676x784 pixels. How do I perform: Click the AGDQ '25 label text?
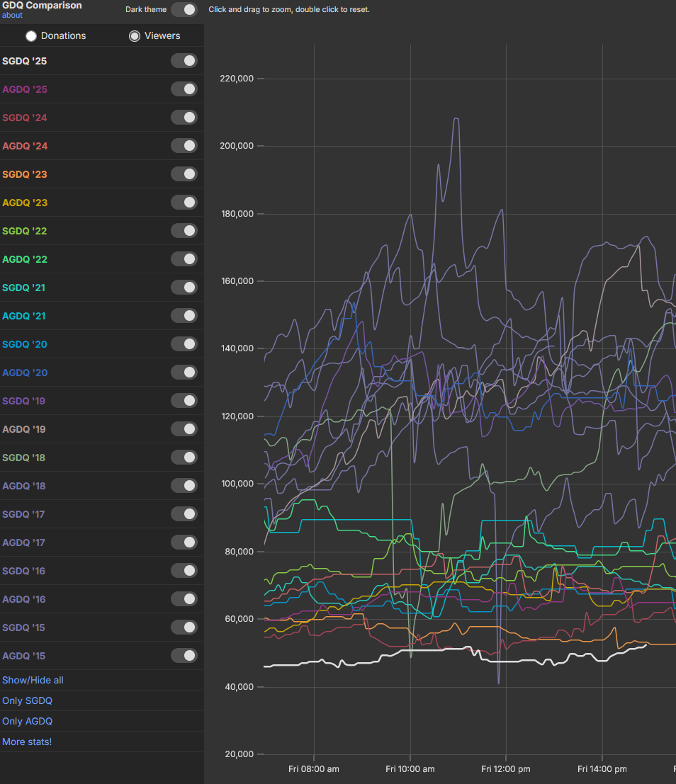[x=25, y=89]
